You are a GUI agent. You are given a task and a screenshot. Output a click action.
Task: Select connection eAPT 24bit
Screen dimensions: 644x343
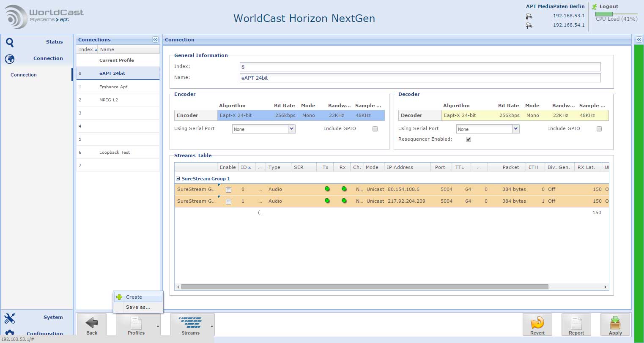118,73
